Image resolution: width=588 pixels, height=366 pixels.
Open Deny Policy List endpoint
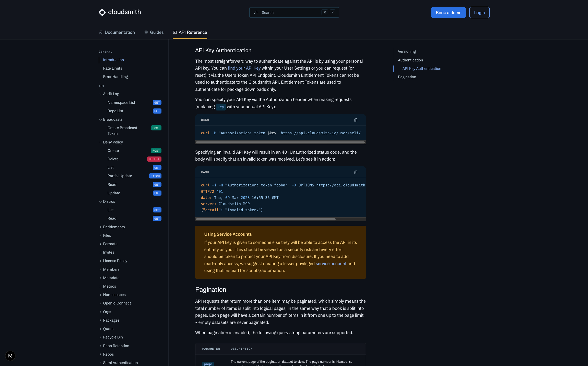(134, 168)
